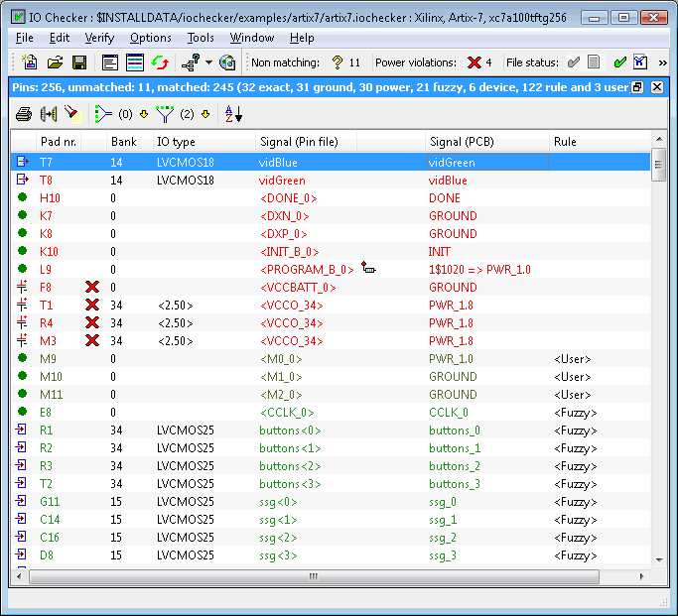The width and height of the screenshot is (678, 616).
Task: Expand the yellow arrow next to (0)
Action: 143,114
